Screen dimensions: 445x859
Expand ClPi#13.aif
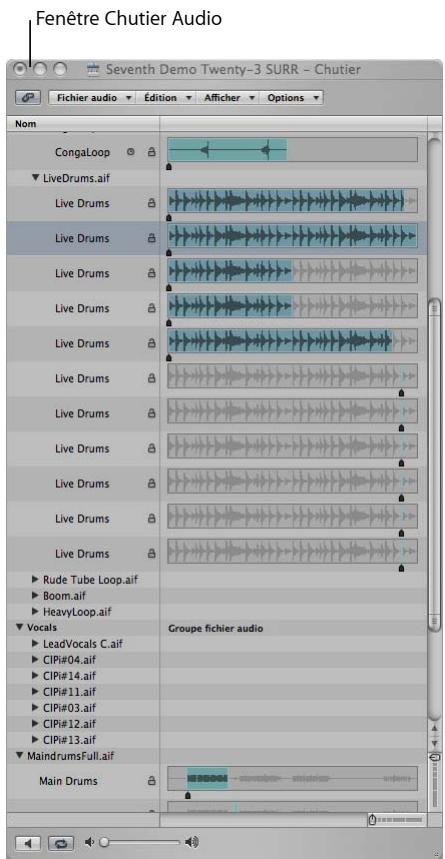36,740
